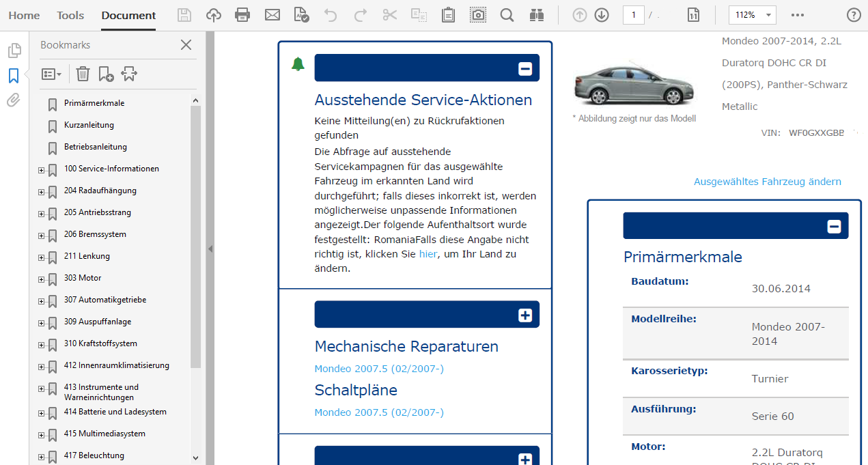
Task: Click the snapshot camera tool
Action: (x=478, y=15)
